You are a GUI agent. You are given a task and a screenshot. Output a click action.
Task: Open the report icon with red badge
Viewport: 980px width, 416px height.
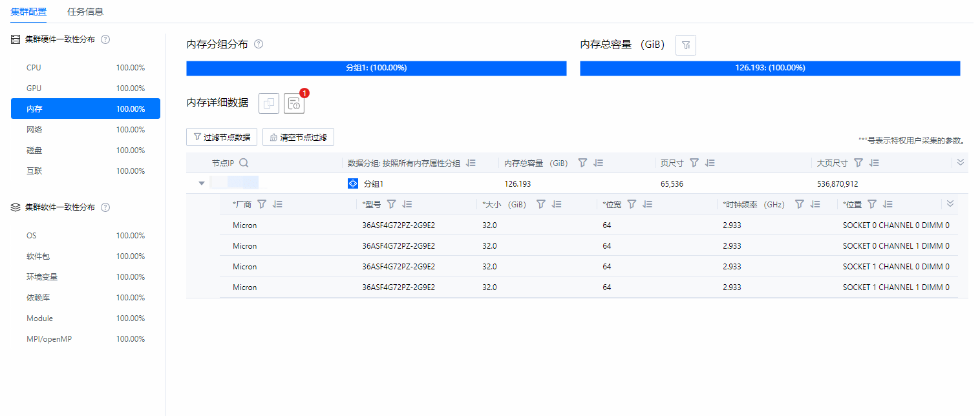point(294,103)
